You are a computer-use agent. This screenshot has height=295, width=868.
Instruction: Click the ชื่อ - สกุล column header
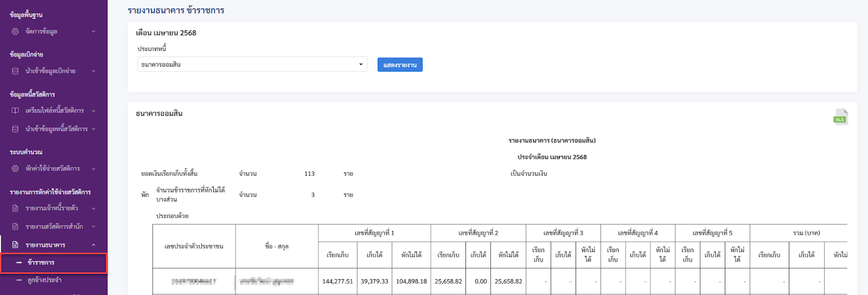[x=277, y=246]
